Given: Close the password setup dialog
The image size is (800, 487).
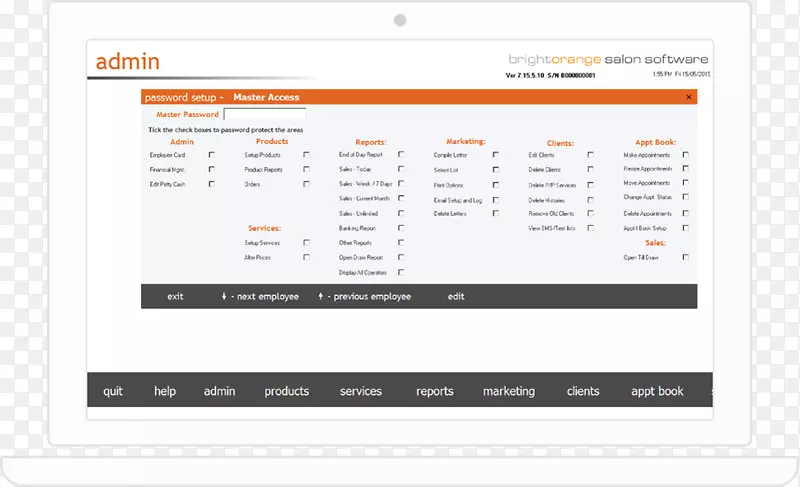Looking at the screenshot, I should [688, 97].
